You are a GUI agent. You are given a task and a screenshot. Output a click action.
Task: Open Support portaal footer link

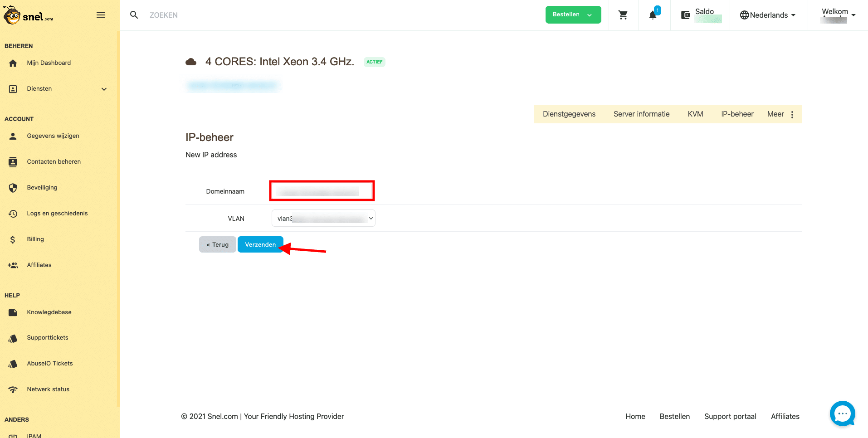coord(730,416)
